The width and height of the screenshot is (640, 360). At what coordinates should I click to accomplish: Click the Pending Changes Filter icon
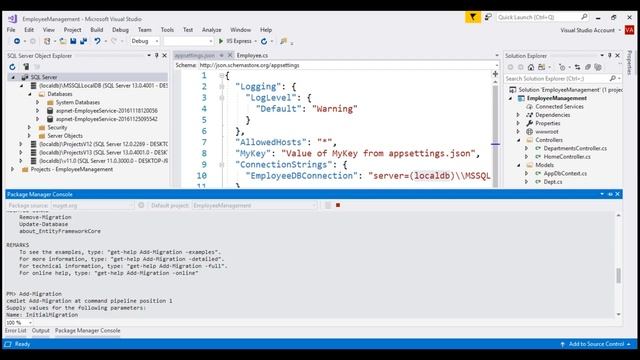pyautogui.click(x=562, y=67)
